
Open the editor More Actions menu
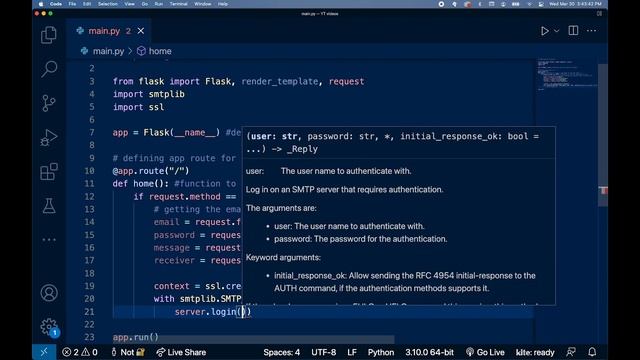pos(591,31)
